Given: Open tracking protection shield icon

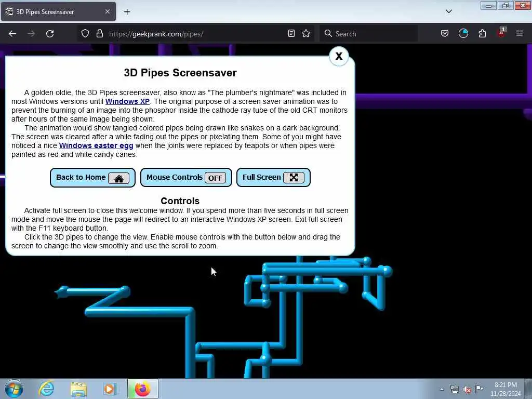Looking at the screenshot, I should (x=85, y=34).
